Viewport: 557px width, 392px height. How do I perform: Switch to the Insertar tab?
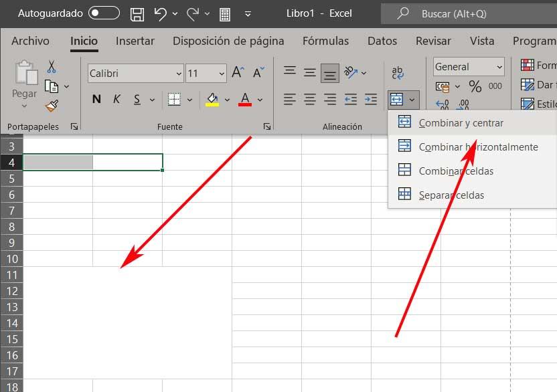(x=135, y=41)
